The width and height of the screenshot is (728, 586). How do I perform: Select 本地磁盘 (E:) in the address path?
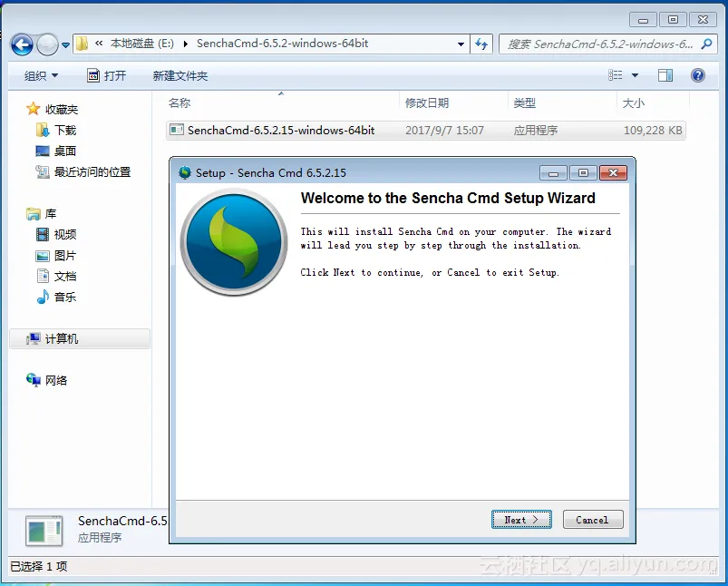tap(142, 44)
